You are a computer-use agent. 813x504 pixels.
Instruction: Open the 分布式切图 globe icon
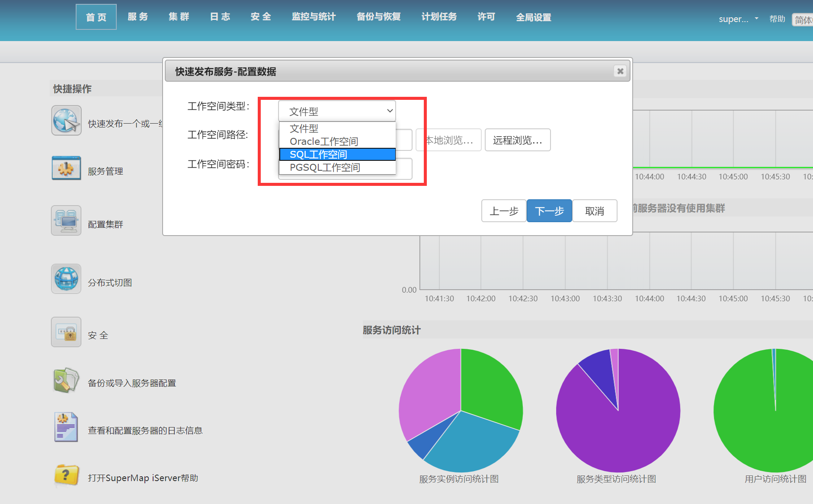point(66,279)
